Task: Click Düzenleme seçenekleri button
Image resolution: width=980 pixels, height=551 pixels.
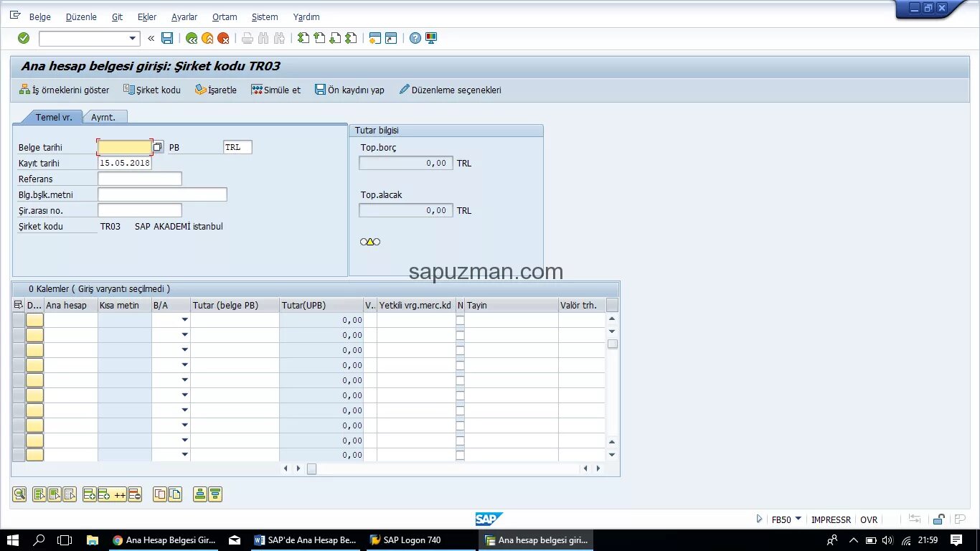Action: (x=451, y=90)
